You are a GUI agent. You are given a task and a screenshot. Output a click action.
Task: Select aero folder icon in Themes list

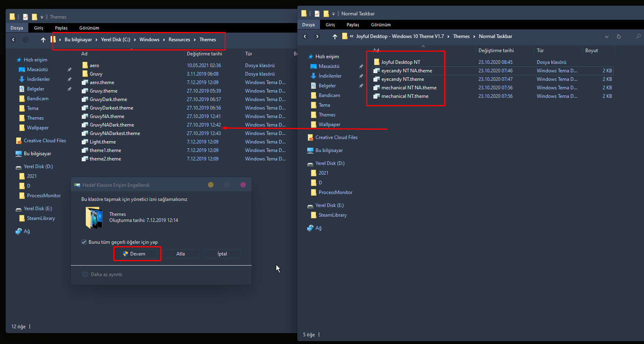pos(85,65)
